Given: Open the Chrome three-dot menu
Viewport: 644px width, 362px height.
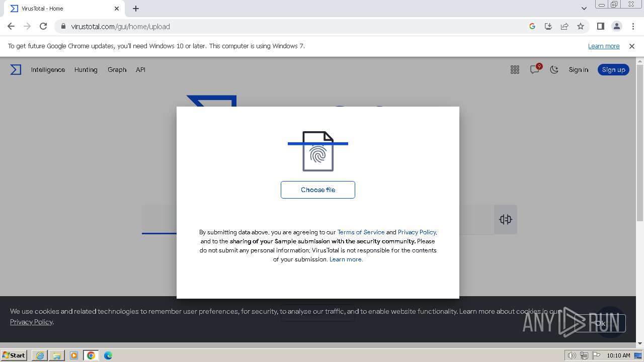Looking at the screenshot, I should [x=632, y=26].
